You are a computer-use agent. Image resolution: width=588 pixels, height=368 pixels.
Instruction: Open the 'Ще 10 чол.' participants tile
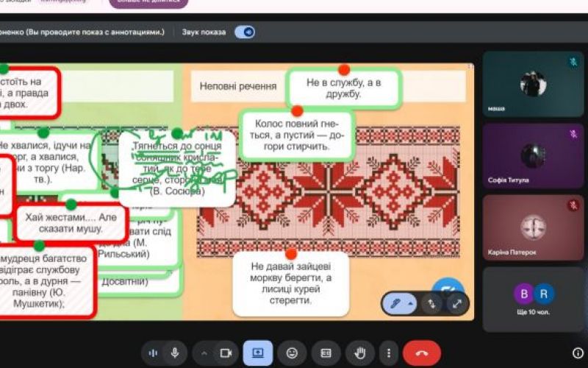point(533,299)
